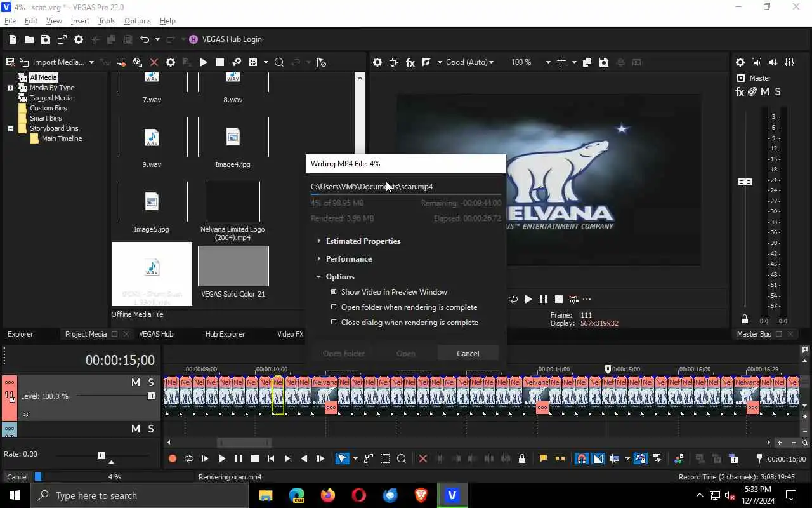Copy snapshot to clipboard icon

pyautogui.click(x=587, y=62)
